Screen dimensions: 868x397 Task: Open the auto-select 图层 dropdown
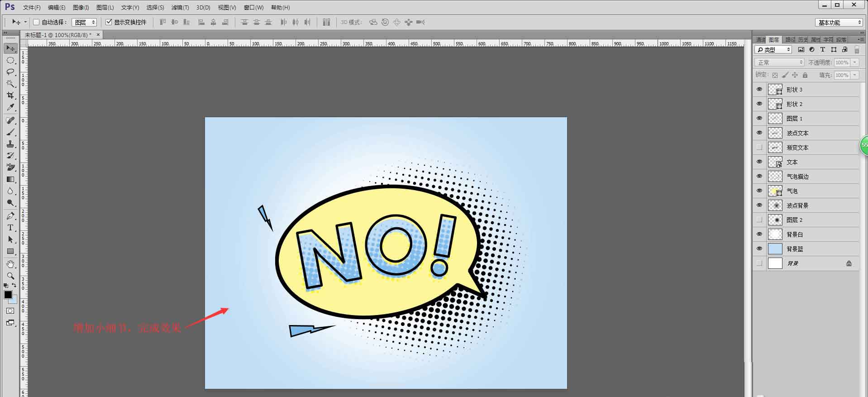click(x=85, y=22)
